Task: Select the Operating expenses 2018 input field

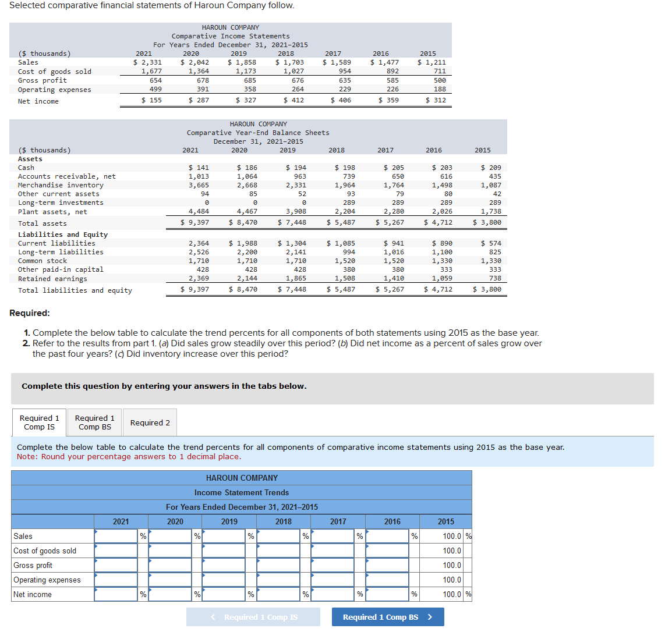Action: point(278,580)
